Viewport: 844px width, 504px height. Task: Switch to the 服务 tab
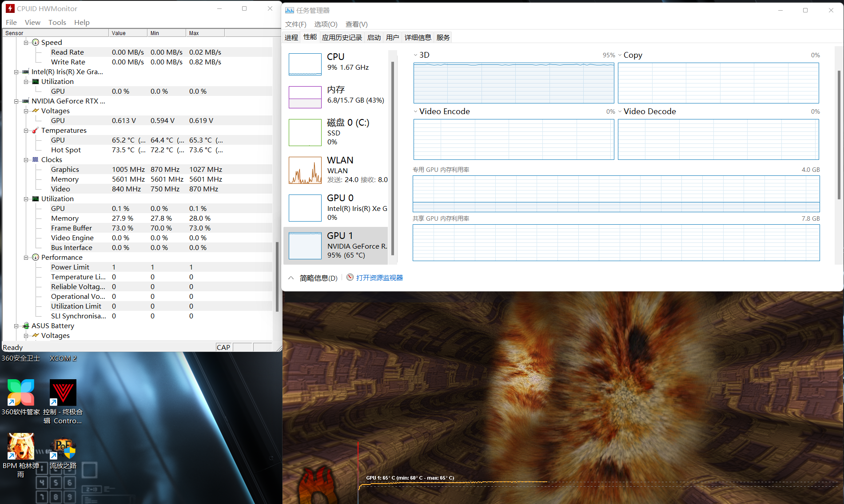pyautogui.click(x=443, y=37)
